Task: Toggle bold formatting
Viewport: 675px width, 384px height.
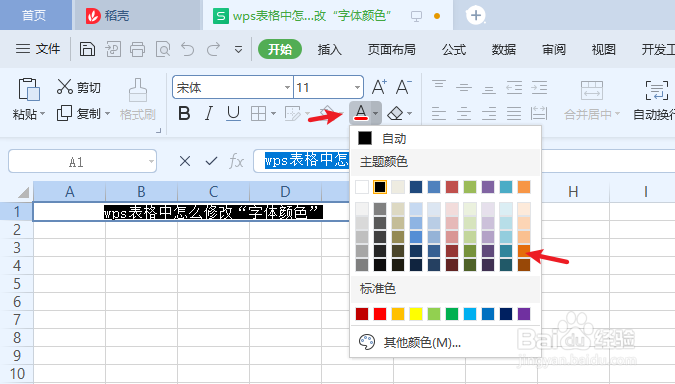Action: click(184, 114)
